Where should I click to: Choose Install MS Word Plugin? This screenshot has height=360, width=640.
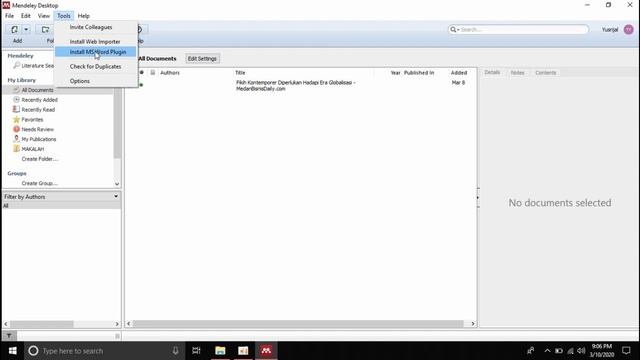[96, 52]
